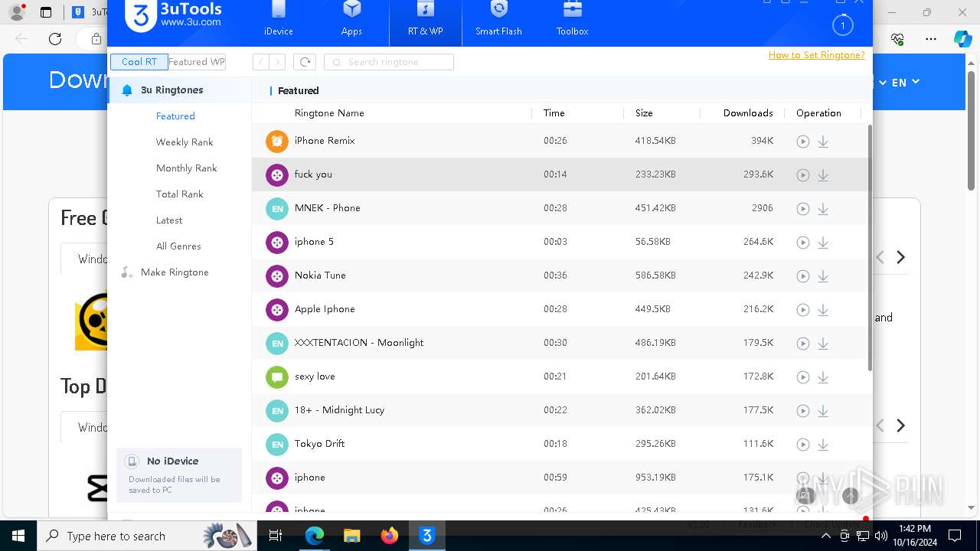Open the downloads counter circle icon
The height and width of the screenshot is (551, 980).
(842, 25)
